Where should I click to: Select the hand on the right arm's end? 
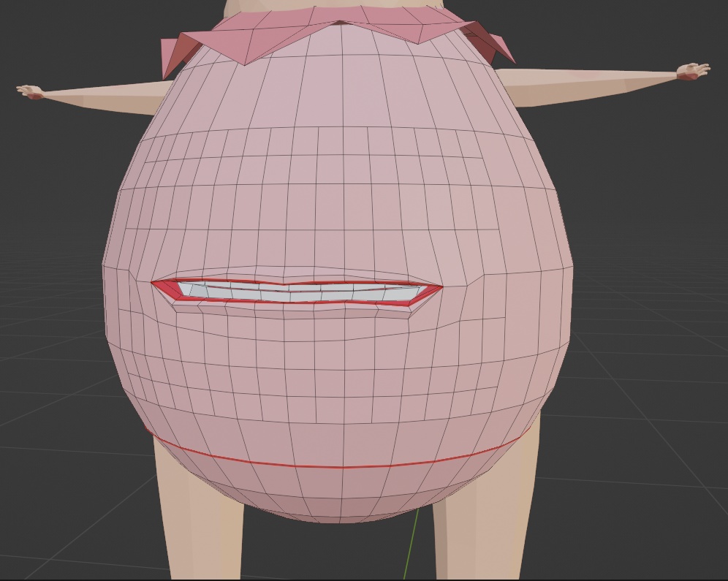(694, 71)
